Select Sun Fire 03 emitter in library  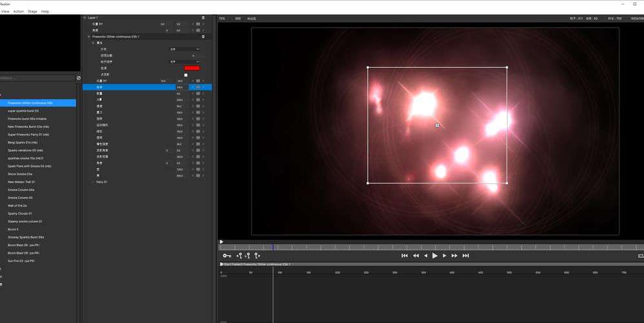pos(21,261)
